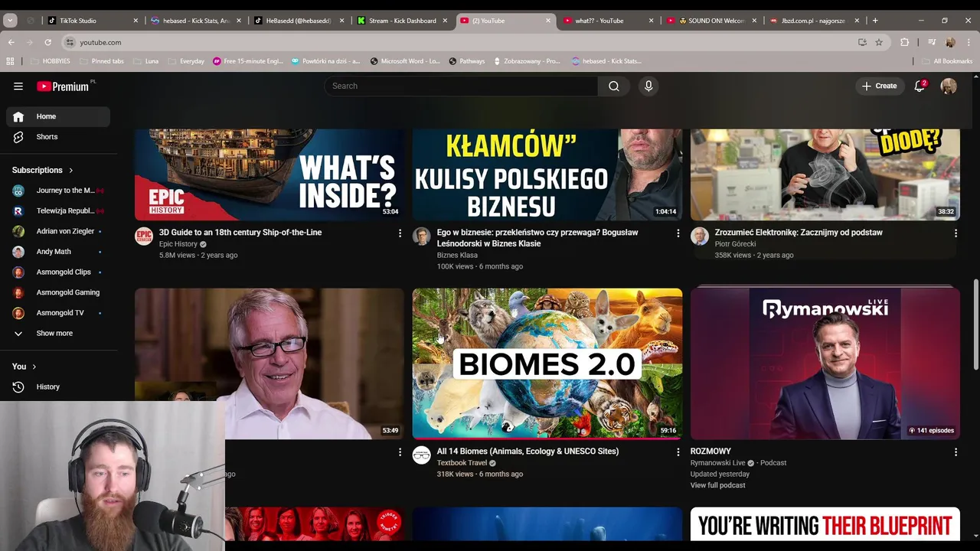The height and width of the screenshot is (551, 980).
Task: Switch to the SOUND ON! Welcome tab
Action: (711, 21)
